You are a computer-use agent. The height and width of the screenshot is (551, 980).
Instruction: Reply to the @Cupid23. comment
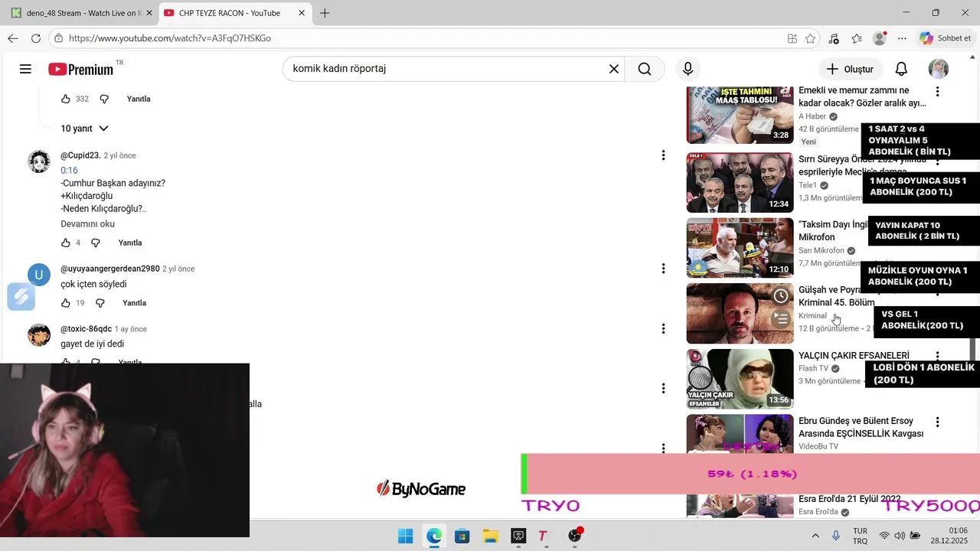point(130,243)
